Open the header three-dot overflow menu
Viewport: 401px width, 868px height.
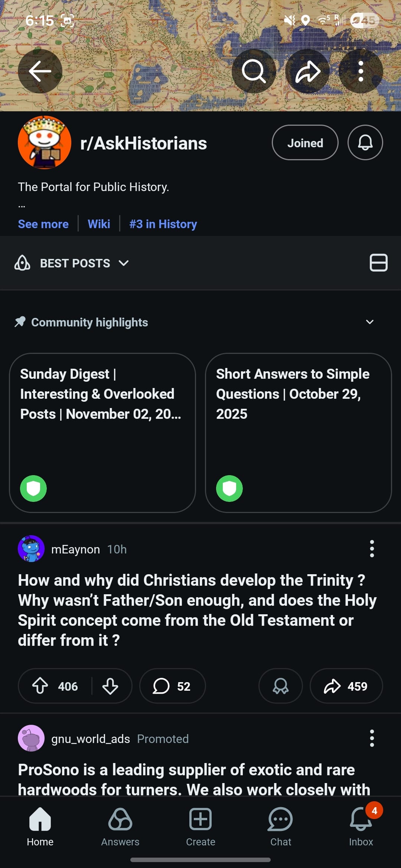tap(361, 71)
